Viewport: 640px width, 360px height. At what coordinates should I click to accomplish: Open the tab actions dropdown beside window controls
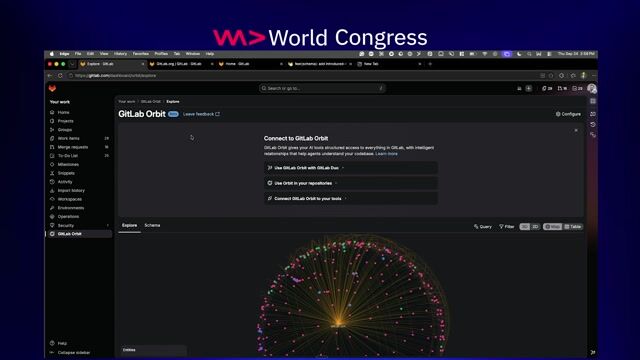coord(72,64)
